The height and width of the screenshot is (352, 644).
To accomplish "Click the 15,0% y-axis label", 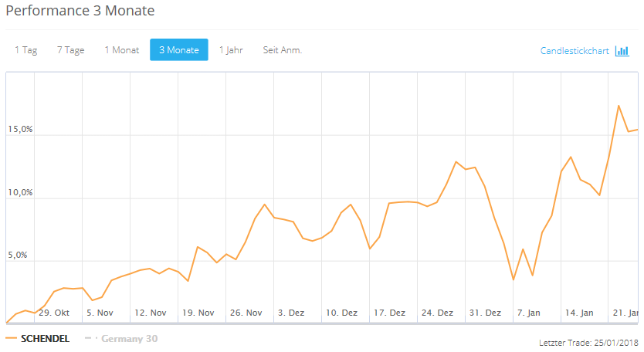I will click(21, 129).
